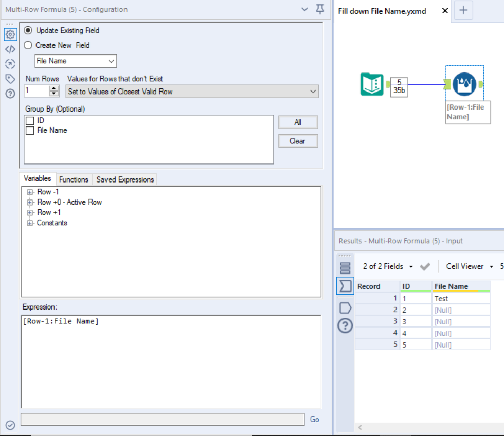Click the help question mark icon in sidebar
504x436 pixels.
pos(10,93)
